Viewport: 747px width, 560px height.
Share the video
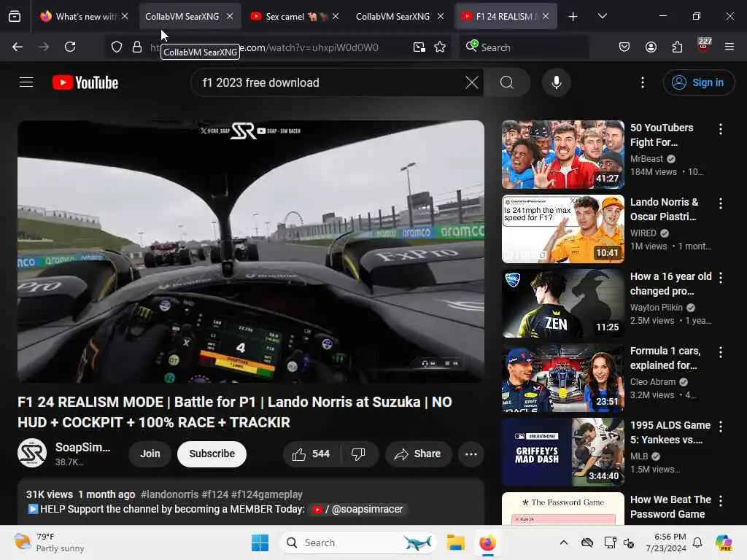pos(418,454)
